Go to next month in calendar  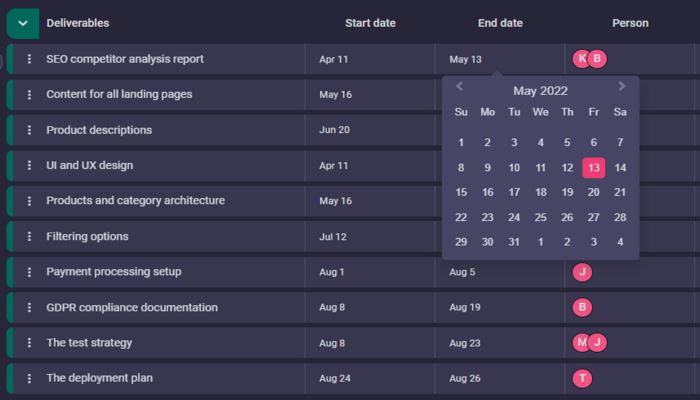point(622,87)
